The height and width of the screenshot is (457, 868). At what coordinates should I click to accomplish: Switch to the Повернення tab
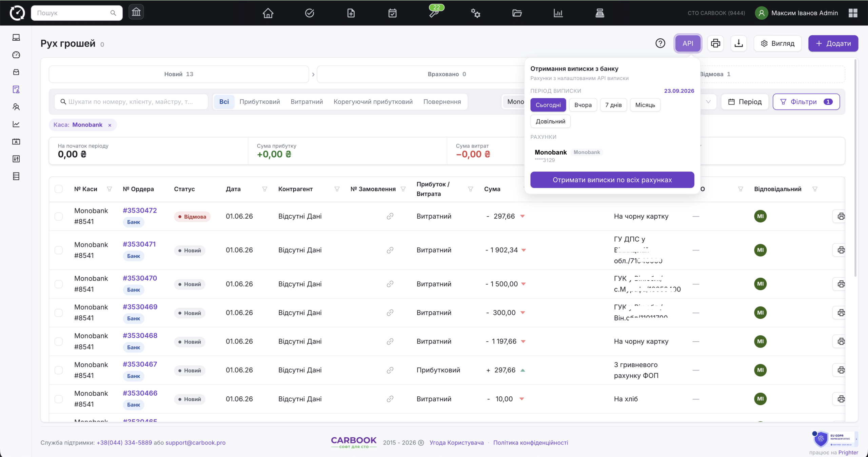coord(442,102)
